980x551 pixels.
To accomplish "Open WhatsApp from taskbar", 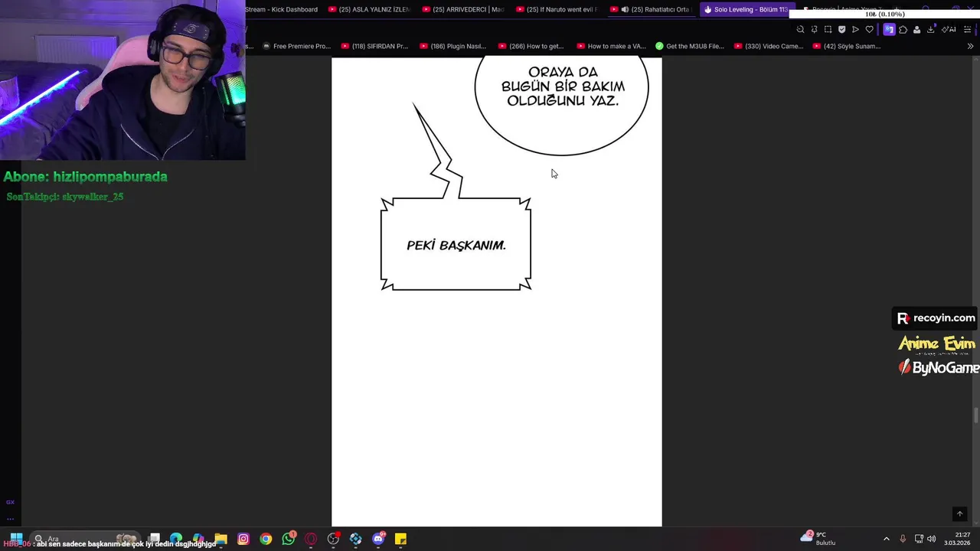I will coord(289,539).
